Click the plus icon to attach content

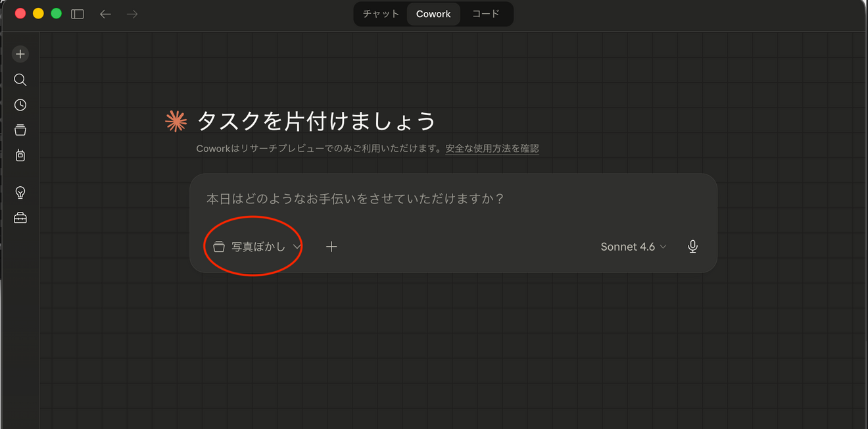(x=331, y=246)
